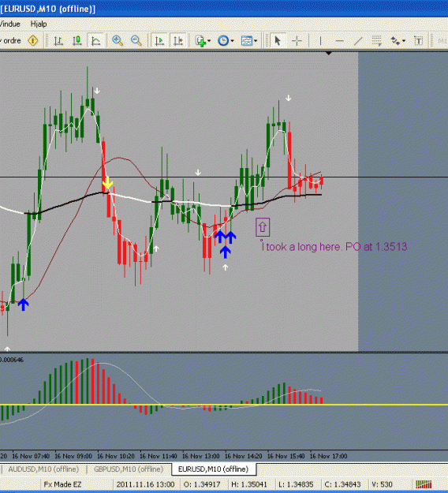Click the horizontal price line on chart

click(224, 177)
